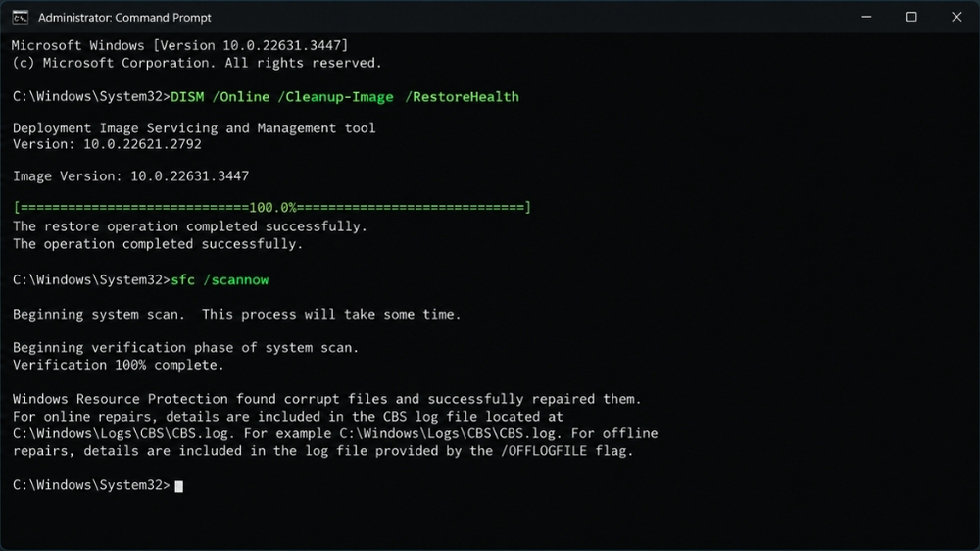Click the final C:\Windows\System32> prompt text
The height and width of the screenshot is (551, 980).
tap(91, 485)
